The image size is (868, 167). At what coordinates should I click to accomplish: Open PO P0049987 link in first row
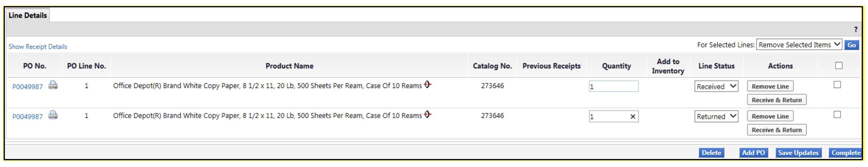click(x=28, y=87)
